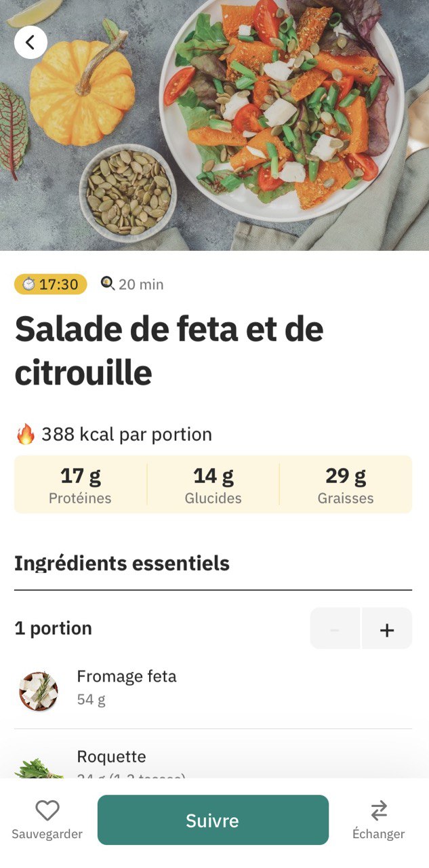
Task: Tap the salad recipe hero photo
Action: click(214, 125)
